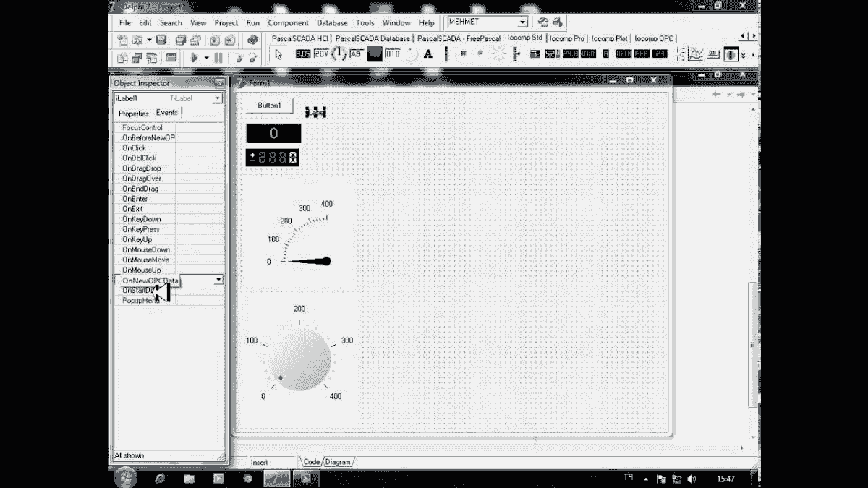Open the OnNewOPCData event handler dropdown

click(x=218, y=280)
